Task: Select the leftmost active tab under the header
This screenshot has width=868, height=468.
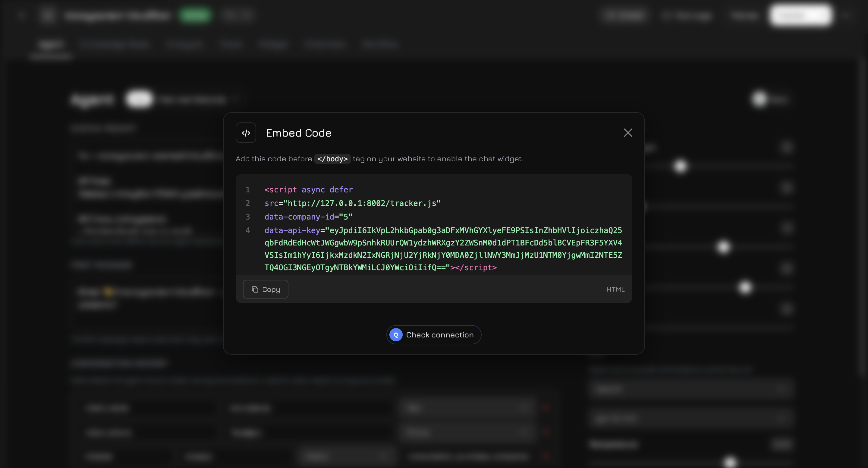Action: (51, 44)
